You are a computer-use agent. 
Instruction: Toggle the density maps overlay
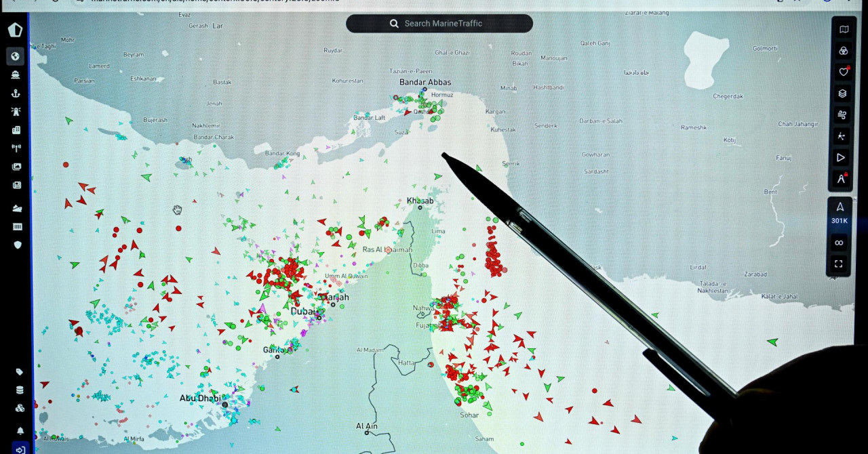(x=842, y=136)
